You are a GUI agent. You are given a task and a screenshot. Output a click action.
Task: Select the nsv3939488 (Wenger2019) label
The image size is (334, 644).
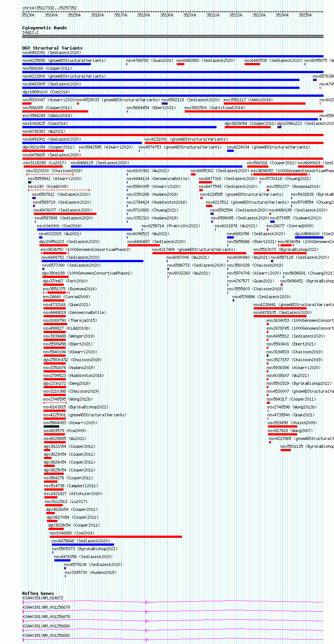coord(69,336)
